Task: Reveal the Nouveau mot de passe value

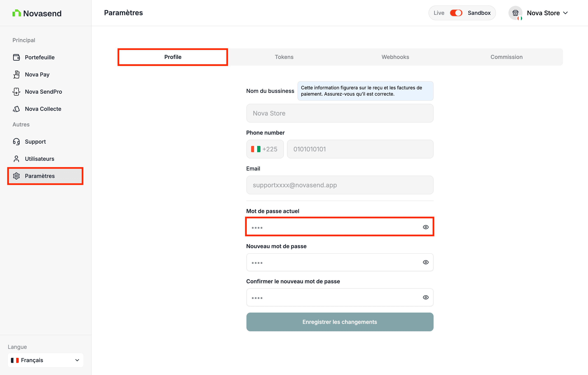Action: 426,262
